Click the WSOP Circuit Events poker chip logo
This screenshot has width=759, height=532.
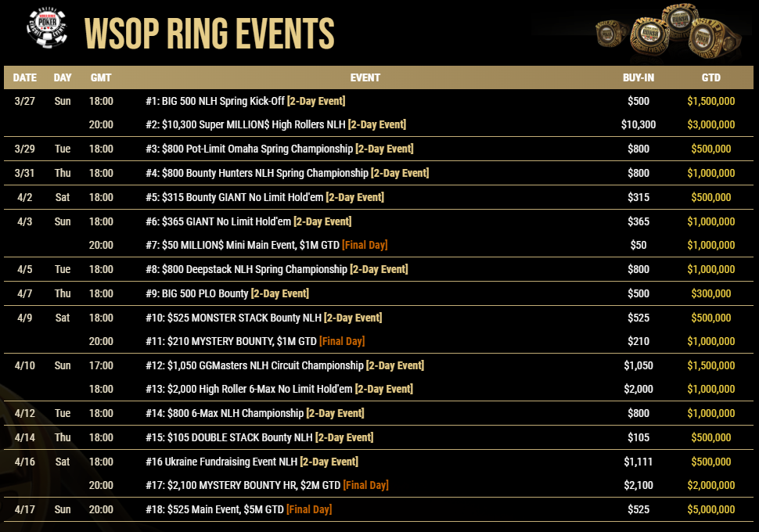[x=46, y=28]
